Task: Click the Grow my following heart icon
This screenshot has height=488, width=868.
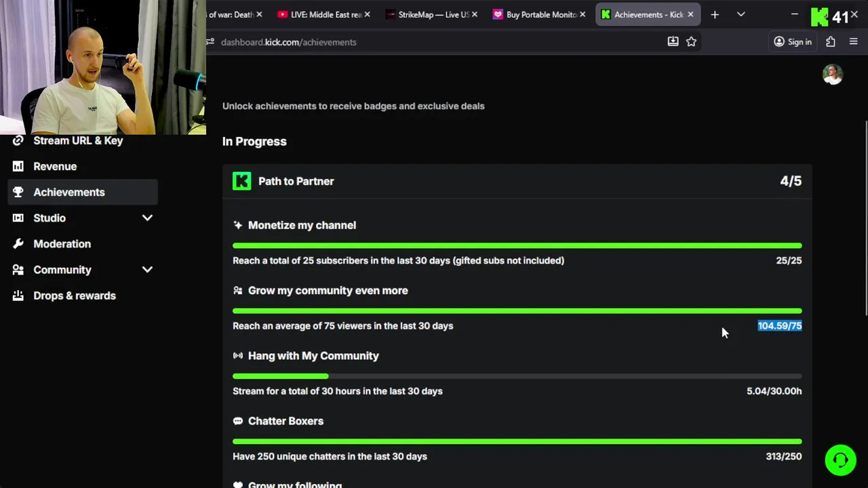Action: (x=237, y=485)
